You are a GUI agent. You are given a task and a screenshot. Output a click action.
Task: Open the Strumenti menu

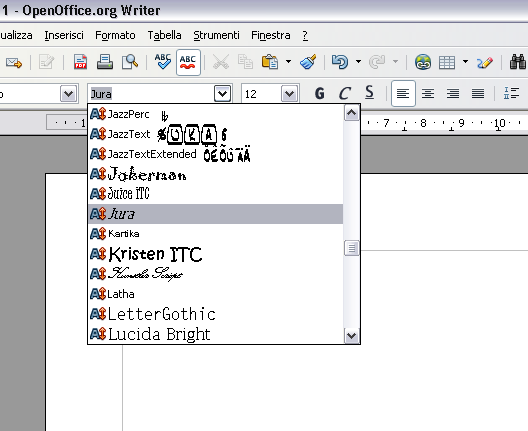pyautogui.click(x=216, y=35)
